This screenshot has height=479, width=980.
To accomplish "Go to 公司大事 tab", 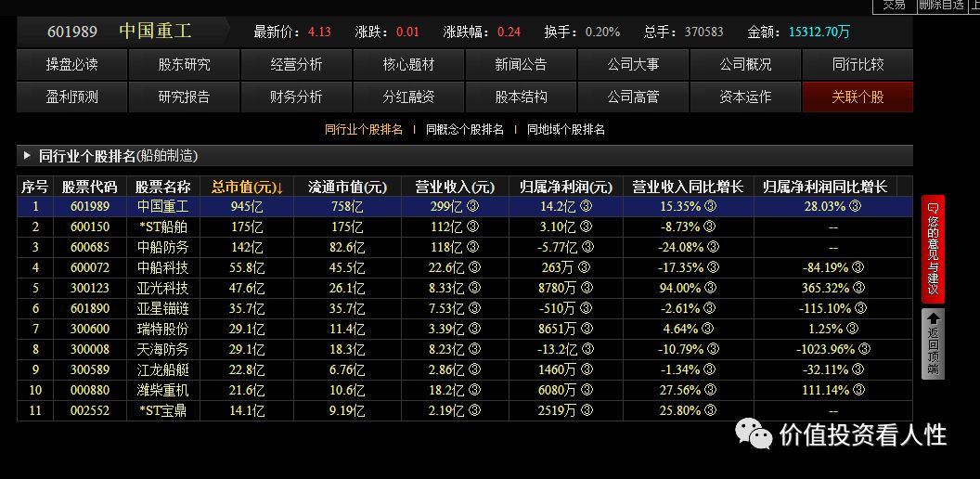I will pos(633,64).
